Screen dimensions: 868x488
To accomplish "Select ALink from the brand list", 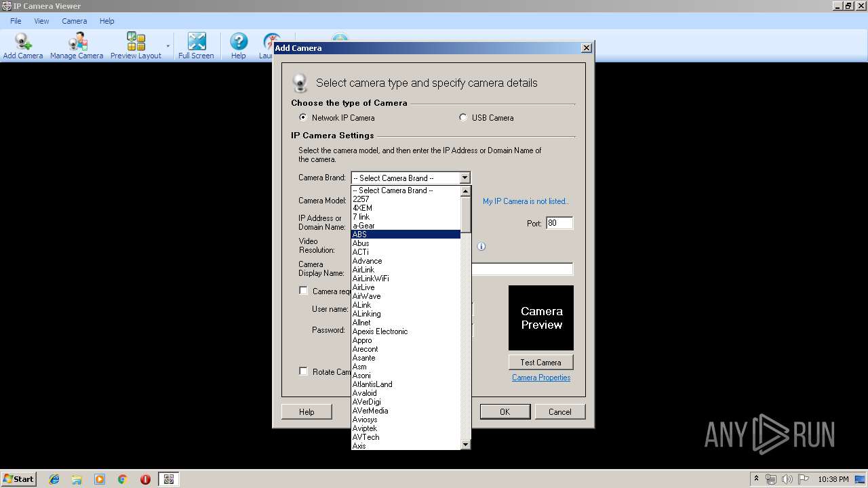I will click(406, 305).
